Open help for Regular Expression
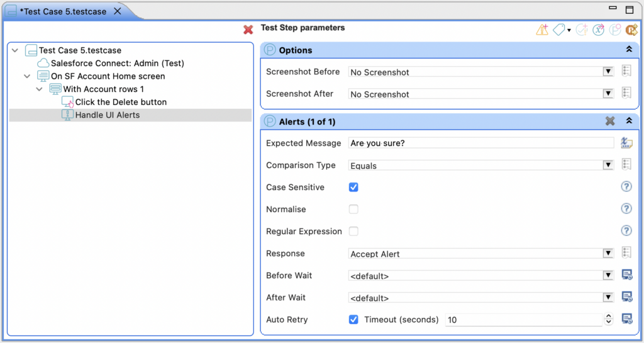 626,230
